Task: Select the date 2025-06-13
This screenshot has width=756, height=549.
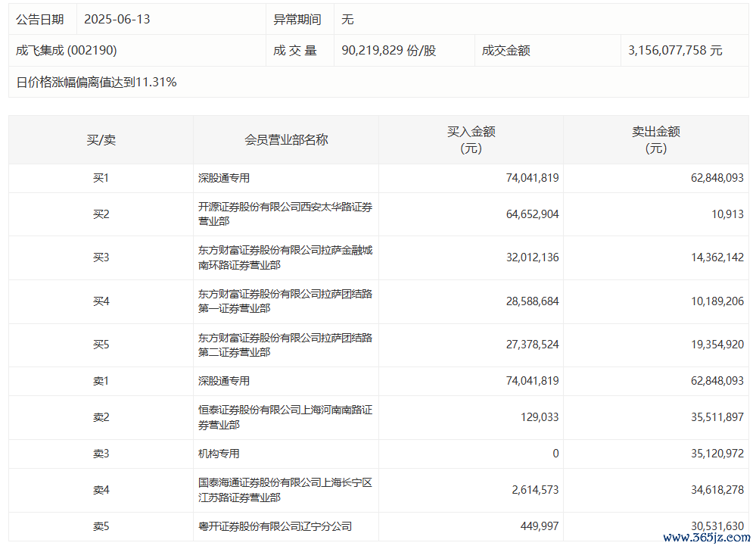Action: (x=117, y=19)
